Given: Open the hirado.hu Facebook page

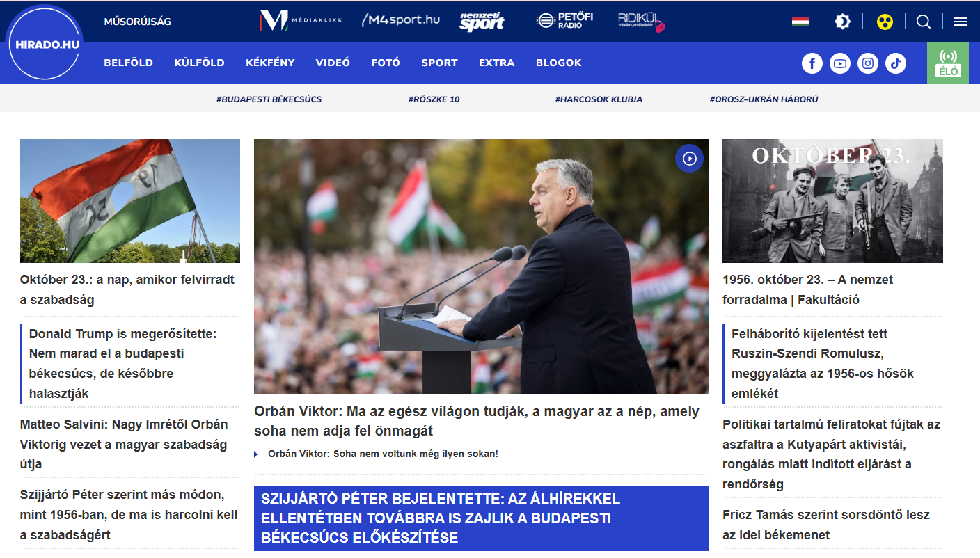Looking at the screenshot, I should click(x=812, y=63).
